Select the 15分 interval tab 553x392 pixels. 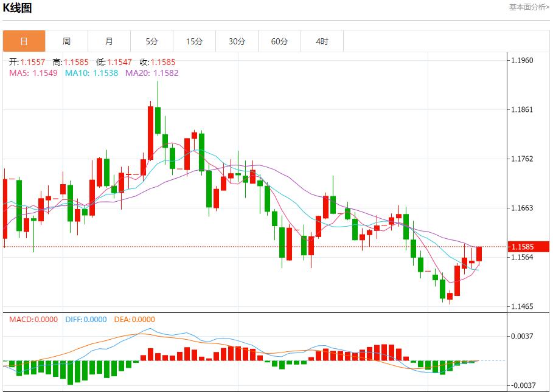tap(194, 41)
